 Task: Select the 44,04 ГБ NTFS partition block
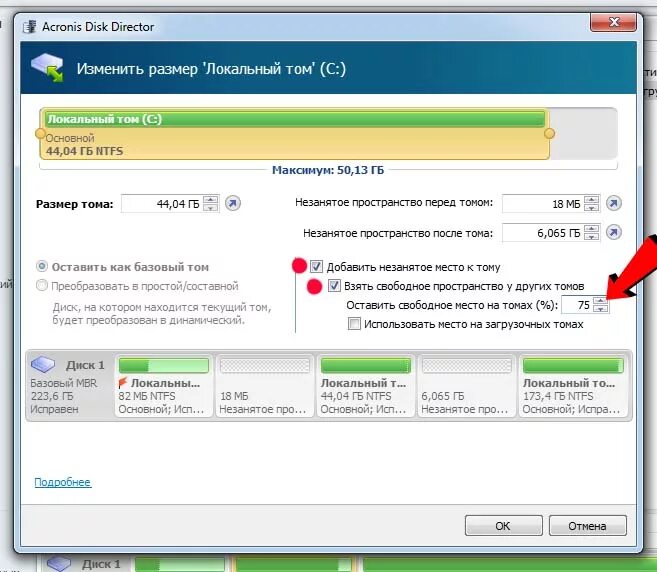click(x=365, y=386)
